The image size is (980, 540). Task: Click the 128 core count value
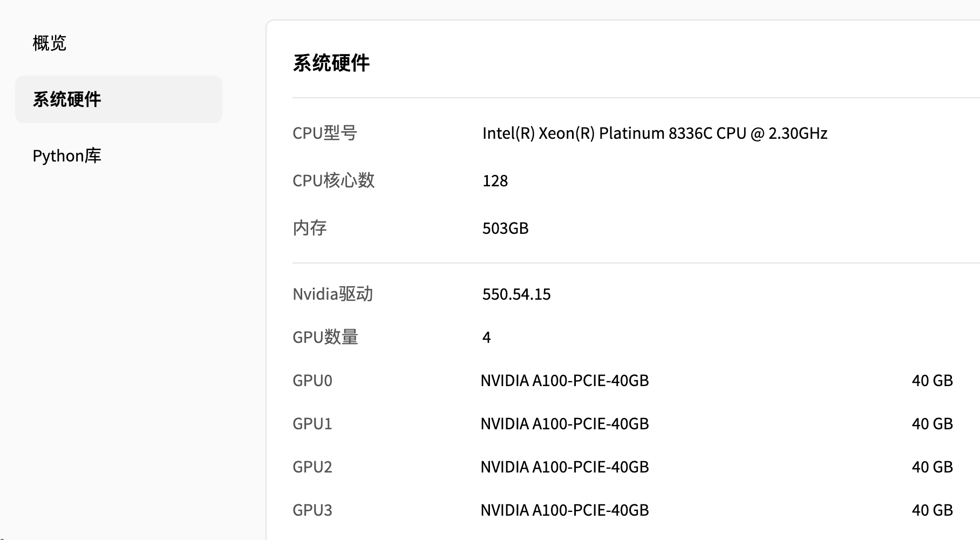495,181
